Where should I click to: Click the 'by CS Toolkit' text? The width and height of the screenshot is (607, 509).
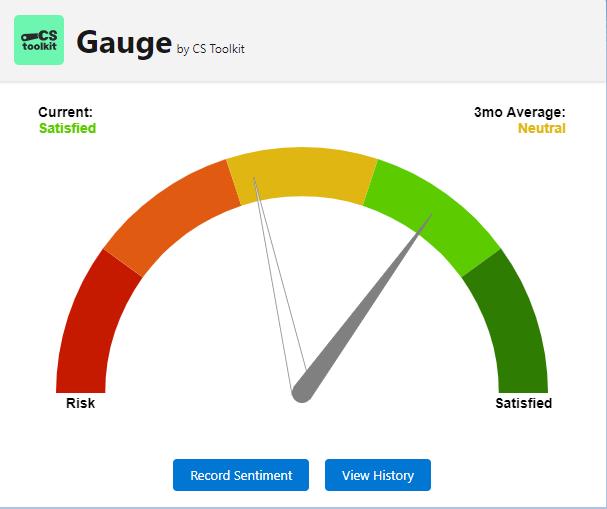(210, 48)
